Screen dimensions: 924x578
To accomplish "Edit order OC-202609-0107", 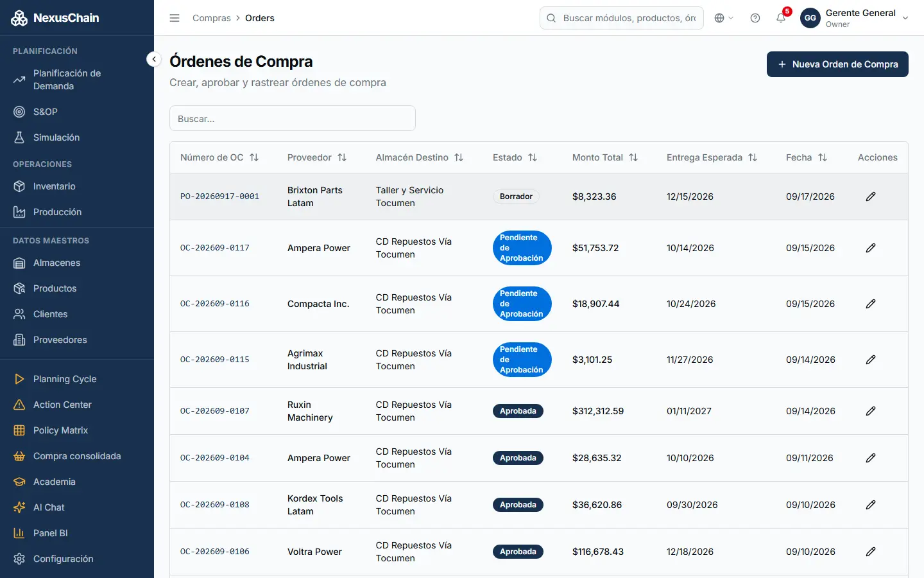I will (871, 411).
